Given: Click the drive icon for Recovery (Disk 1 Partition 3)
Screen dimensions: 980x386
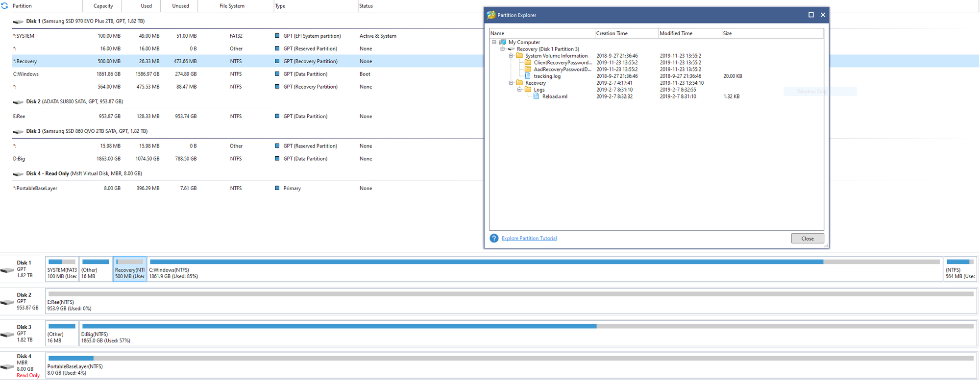Looking at the screenshot, I should coord(511,49).
